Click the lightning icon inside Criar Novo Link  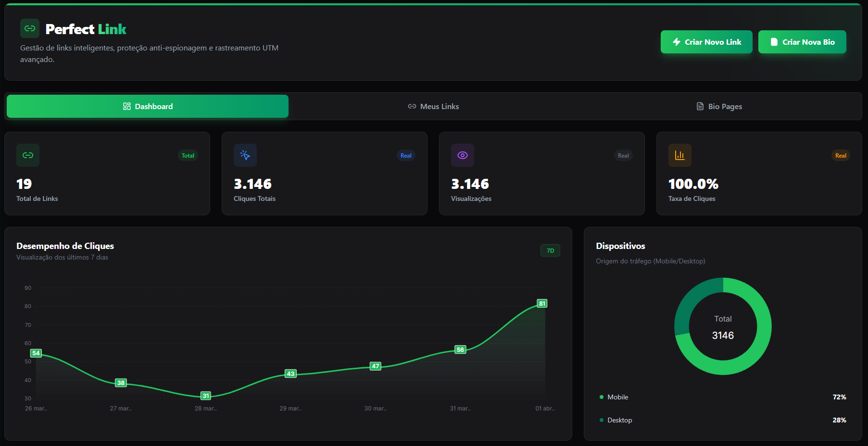tap(677, 42)
